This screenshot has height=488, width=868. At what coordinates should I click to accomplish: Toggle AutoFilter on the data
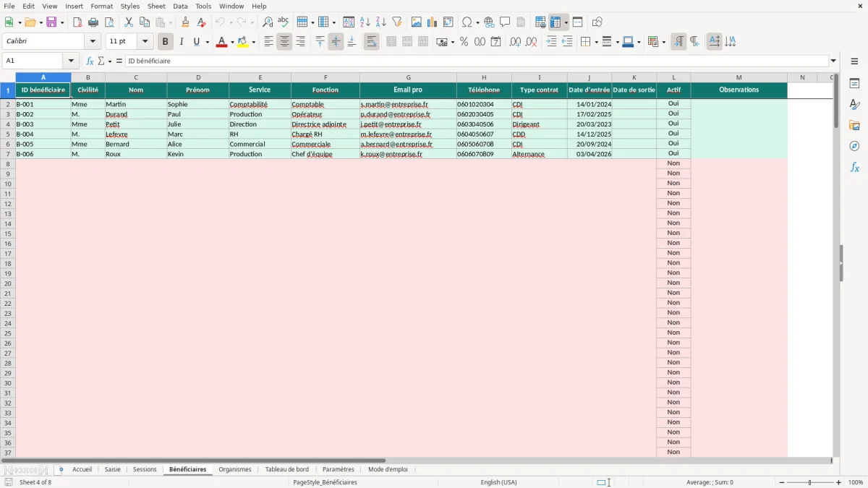[x=396, y=22]
